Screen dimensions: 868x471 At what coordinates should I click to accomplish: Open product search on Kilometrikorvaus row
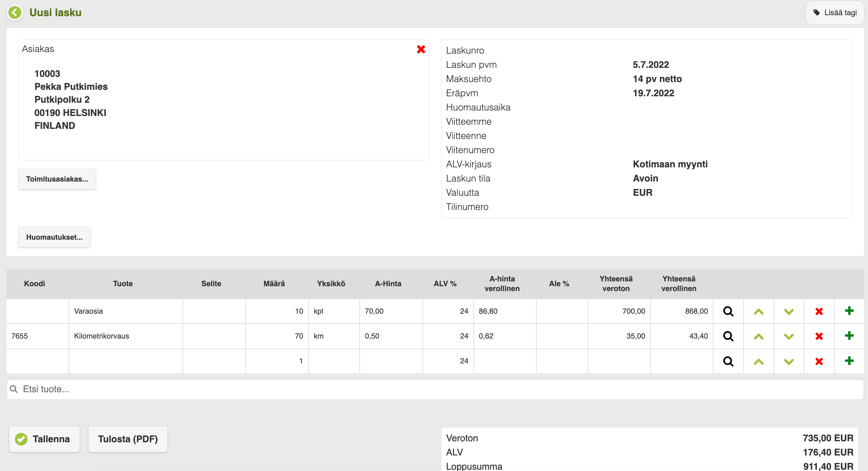(728, 336)
